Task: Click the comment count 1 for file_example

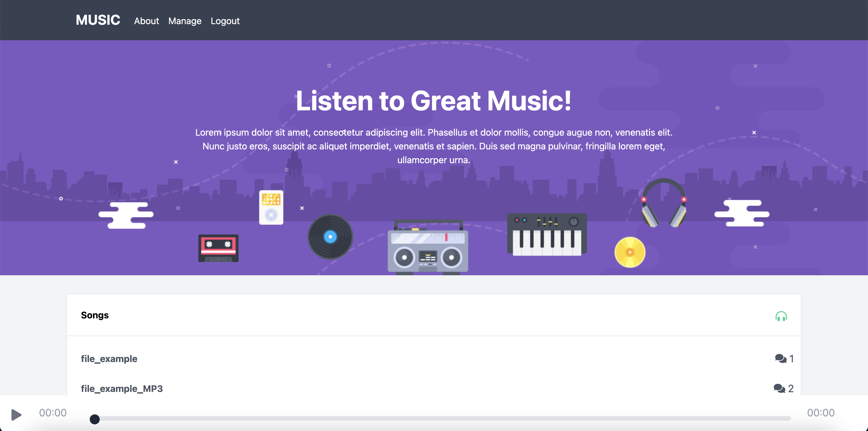Action: coord(792,359)
